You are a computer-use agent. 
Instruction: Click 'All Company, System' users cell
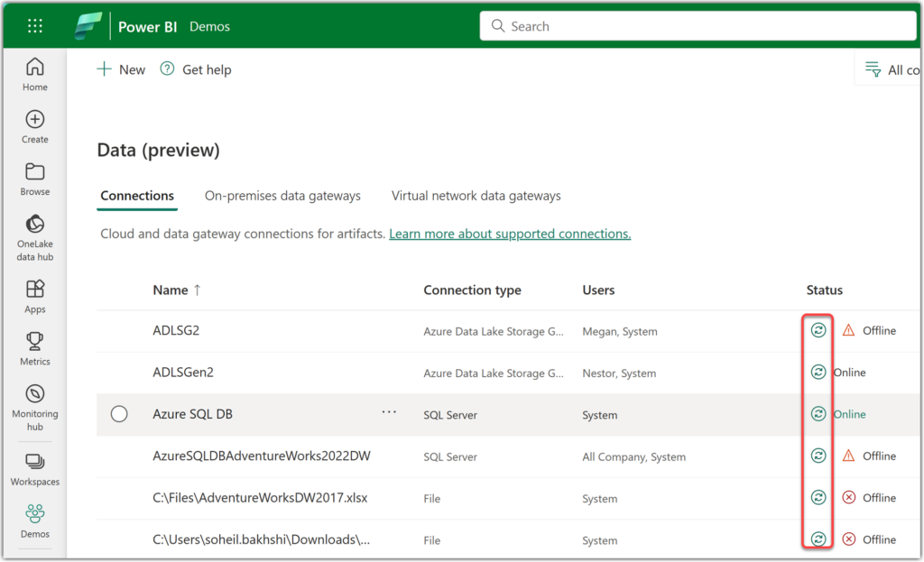(x=634, y=456)
